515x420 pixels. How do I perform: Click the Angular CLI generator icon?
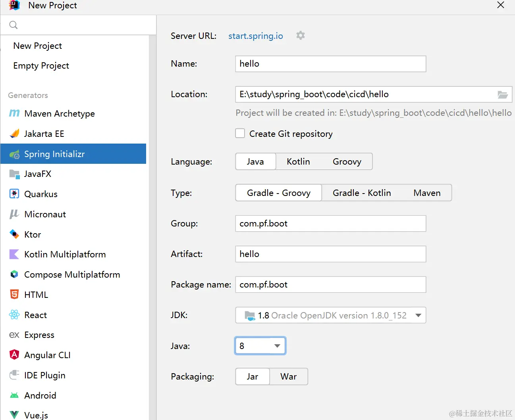tap(14, 355)
